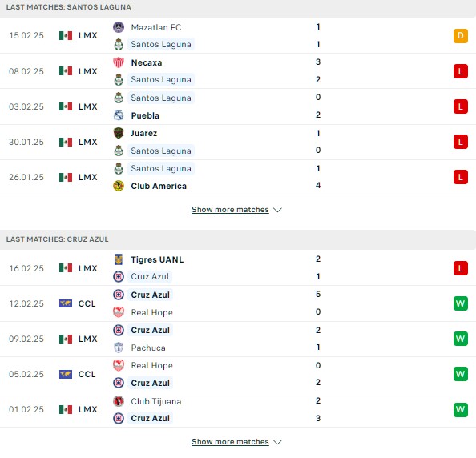Click the Necaxa team crest icon
Viewport: 476px width, 458px height.
pyautogui.click(x=119, y=62)
